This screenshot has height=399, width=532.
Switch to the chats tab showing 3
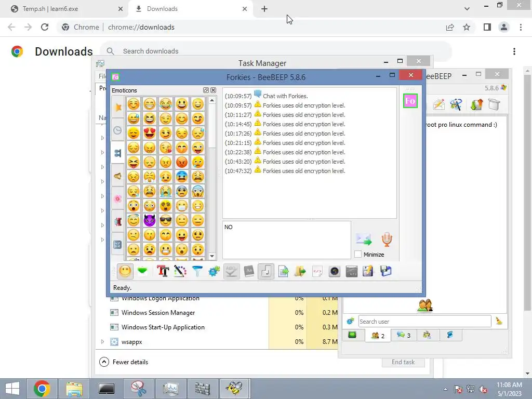pyautogui.click(x=403, y=335)
